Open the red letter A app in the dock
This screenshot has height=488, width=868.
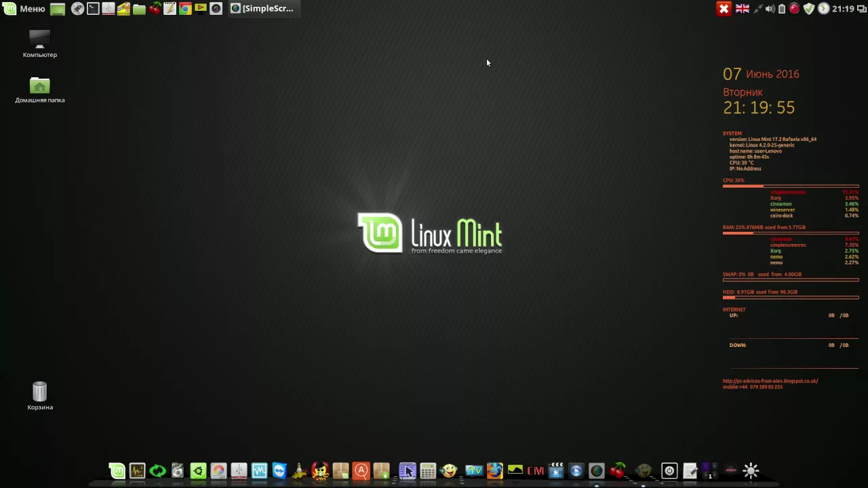(x=361, y=470)
